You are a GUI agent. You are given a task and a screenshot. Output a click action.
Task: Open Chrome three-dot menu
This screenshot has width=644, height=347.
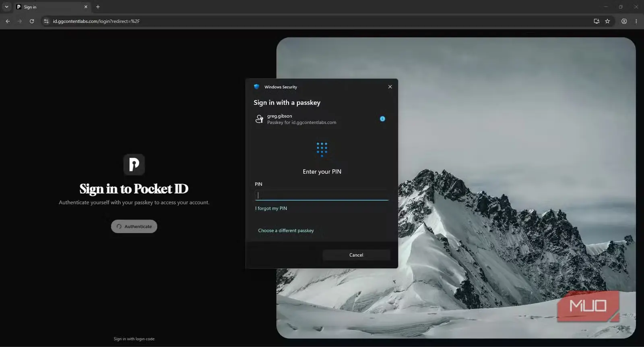click(636, 21)
